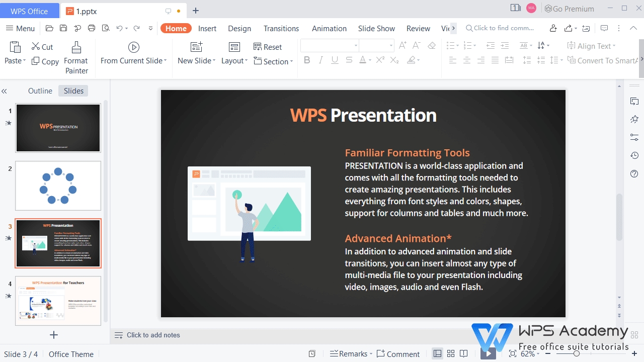Open the help panel via question mark icon

coord(634,173)
